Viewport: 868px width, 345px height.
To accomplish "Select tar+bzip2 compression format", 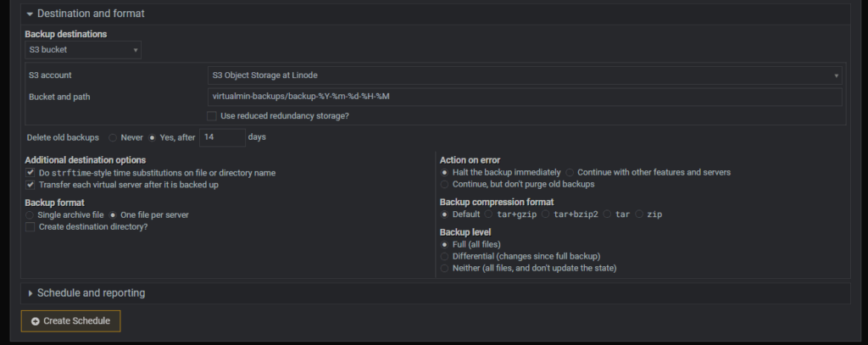I will point(545,214).
